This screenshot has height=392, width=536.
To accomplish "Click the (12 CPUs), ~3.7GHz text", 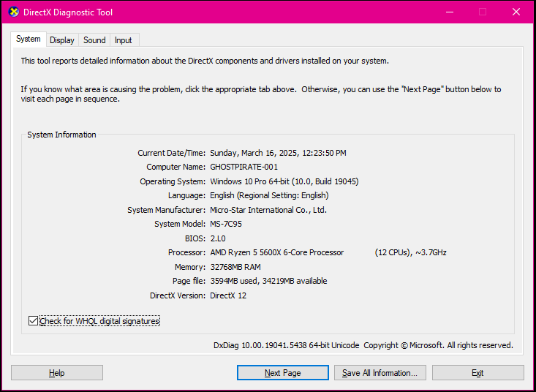I will 410,252.
